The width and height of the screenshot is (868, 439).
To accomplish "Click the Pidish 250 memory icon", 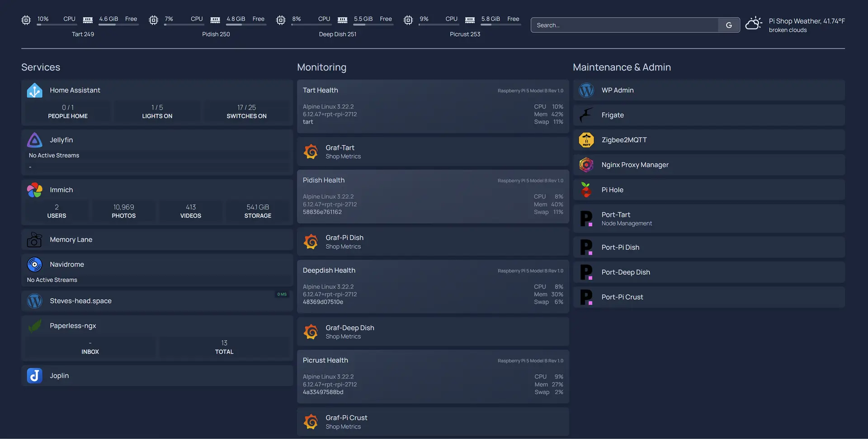I will click(x=215, y=19).
